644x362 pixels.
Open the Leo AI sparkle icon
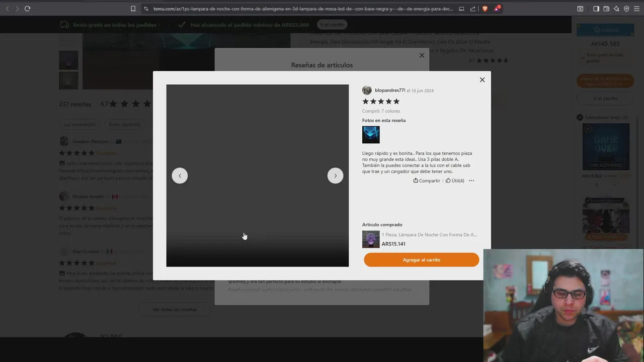(x=616, y=9)
